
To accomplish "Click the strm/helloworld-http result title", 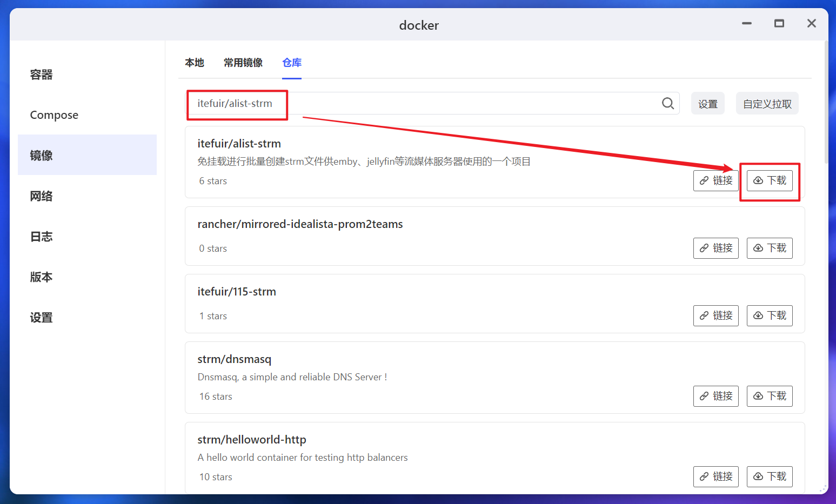I will pyautogui.click(x=252, y=440).
